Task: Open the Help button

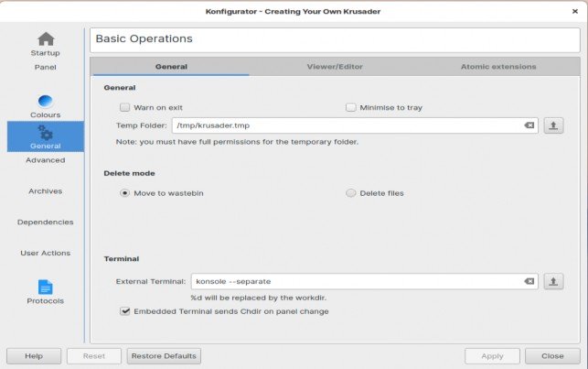Action: click(x=34, y=356)
